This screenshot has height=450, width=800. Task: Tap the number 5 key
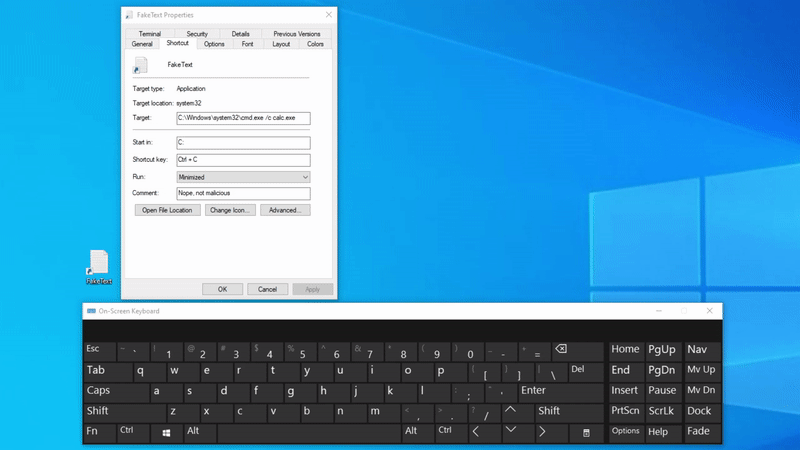click(301, 351)
